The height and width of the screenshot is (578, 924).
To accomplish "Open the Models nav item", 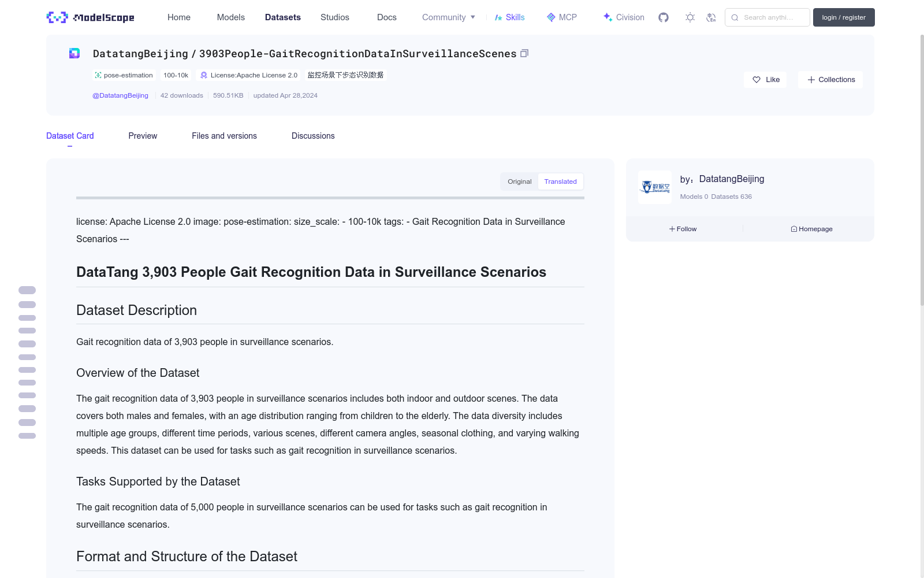I will tap(231, 17).
